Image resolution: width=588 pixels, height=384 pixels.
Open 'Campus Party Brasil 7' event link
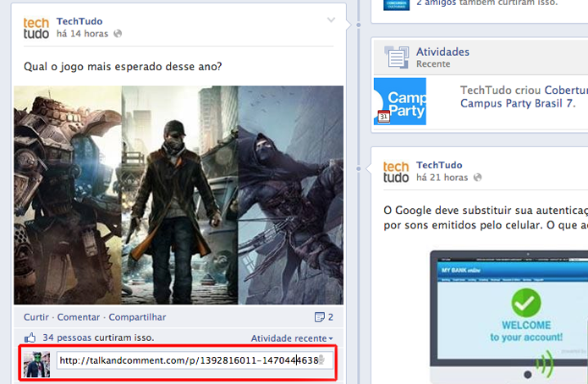518,103
